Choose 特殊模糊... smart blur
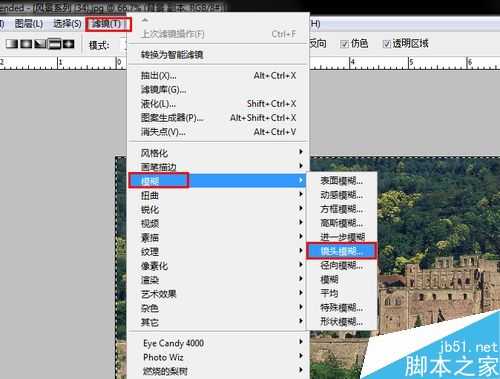The height and width of the screenshot is (379, 500). pos(342,307)
